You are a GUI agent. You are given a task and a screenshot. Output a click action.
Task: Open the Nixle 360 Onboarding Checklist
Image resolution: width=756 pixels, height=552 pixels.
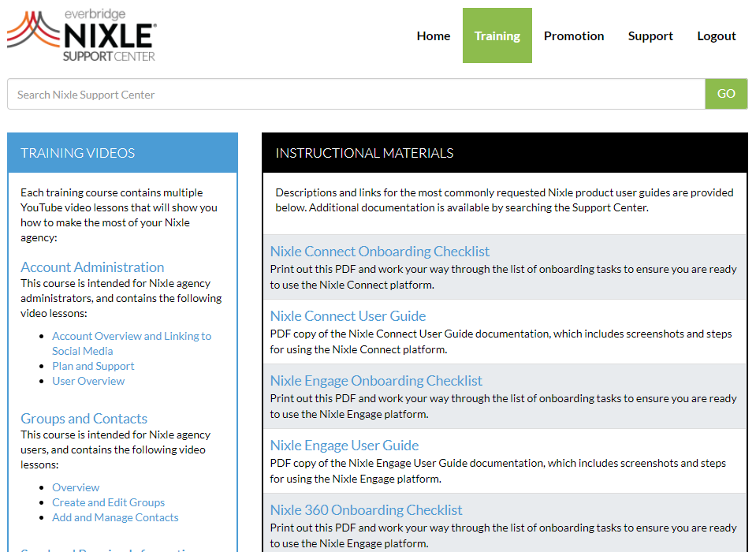[366, 509]
